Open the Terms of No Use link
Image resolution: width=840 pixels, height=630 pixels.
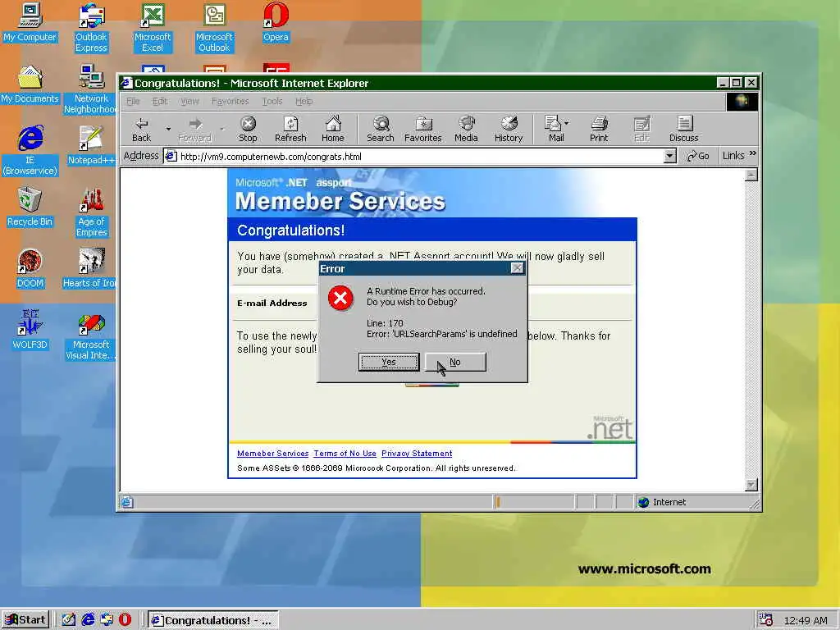345,453
